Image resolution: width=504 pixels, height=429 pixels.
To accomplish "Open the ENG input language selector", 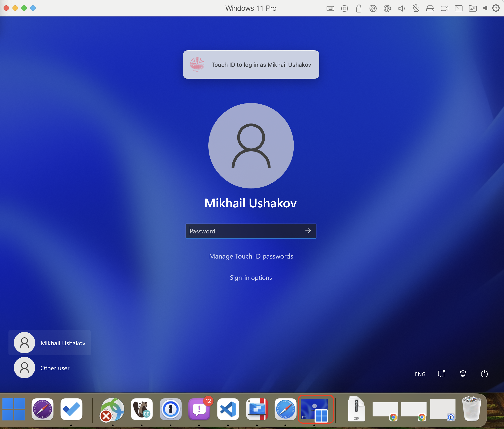I will click(420, 374).
